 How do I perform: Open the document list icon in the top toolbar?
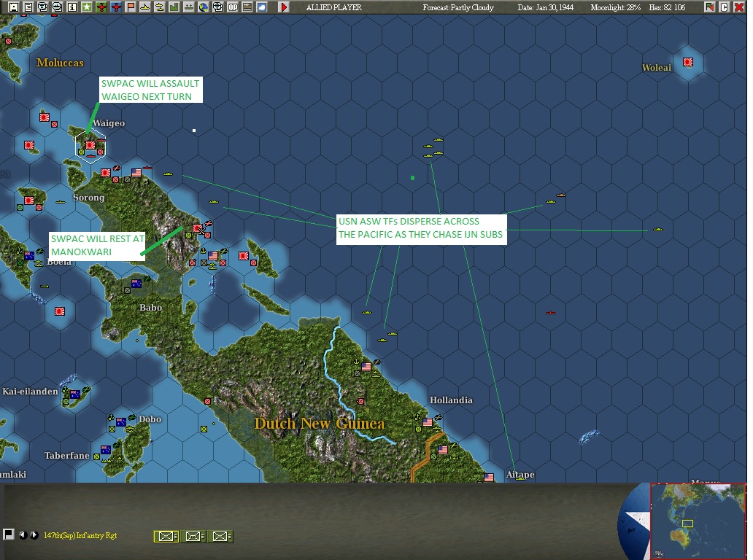28,7
